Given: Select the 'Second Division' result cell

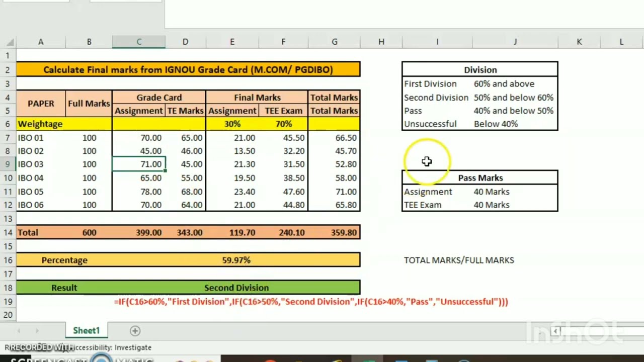Looking at the screenshot, I should click(236, 288).
